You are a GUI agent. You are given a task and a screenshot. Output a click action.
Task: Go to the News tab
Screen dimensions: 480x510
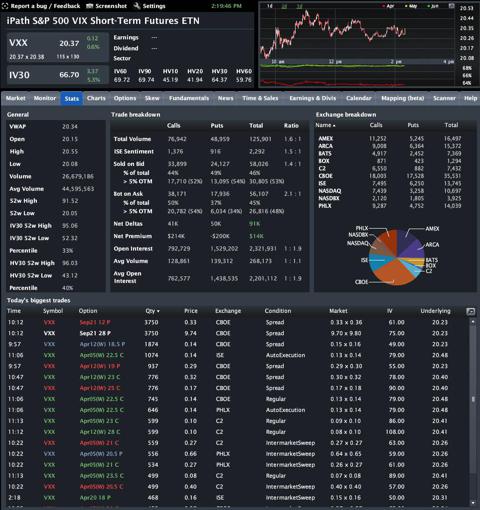pos(226,98)
